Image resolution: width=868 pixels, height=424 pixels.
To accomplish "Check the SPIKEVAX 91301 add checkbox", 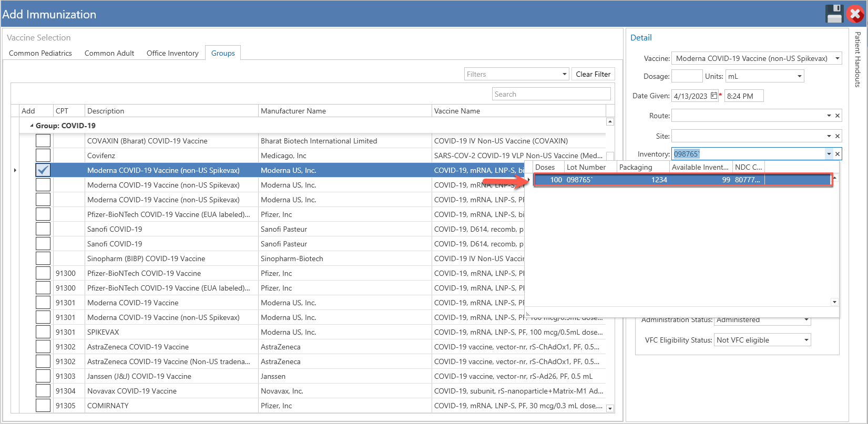I will click(x=43, y=332).
